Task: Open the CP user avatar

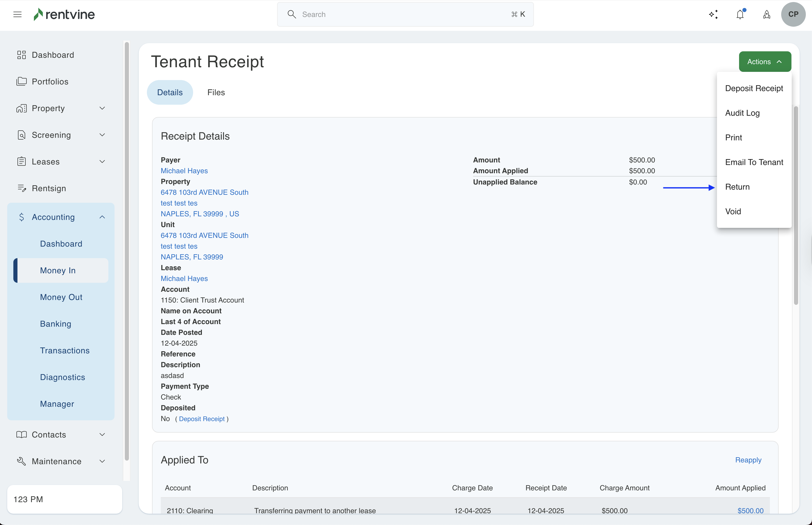Action: click(793, 14)
